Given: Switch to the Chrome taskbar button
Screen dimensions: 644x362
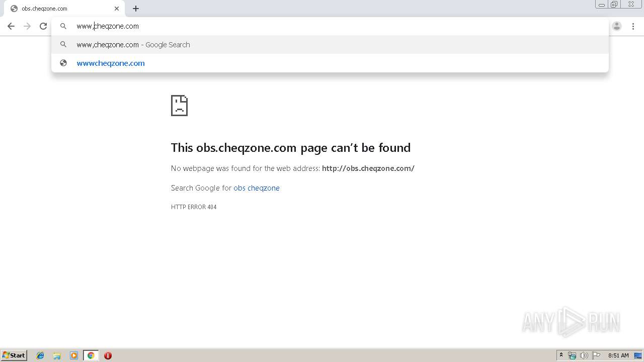Looking at the screenshot, I should pos(91,355).
